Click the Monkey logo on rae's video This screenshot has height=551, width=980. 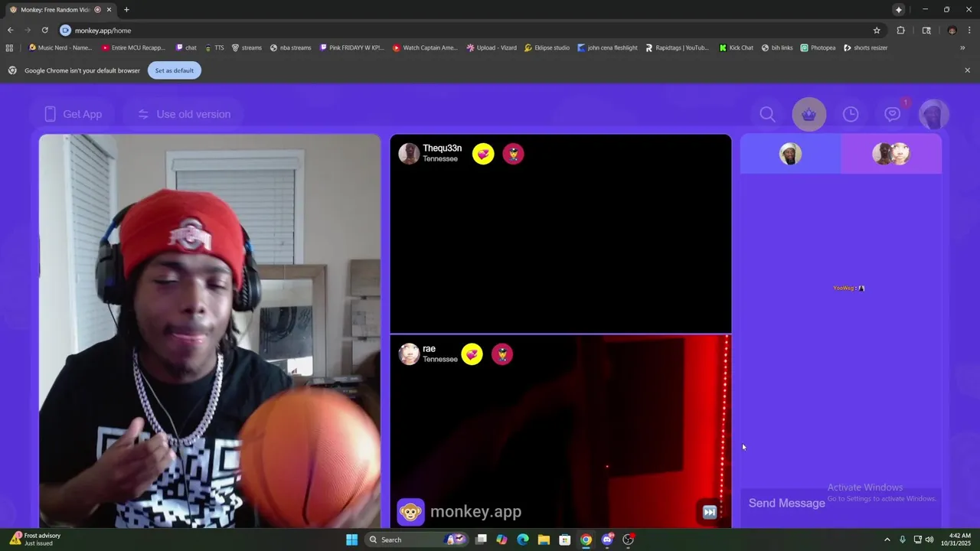pos(410,512)
